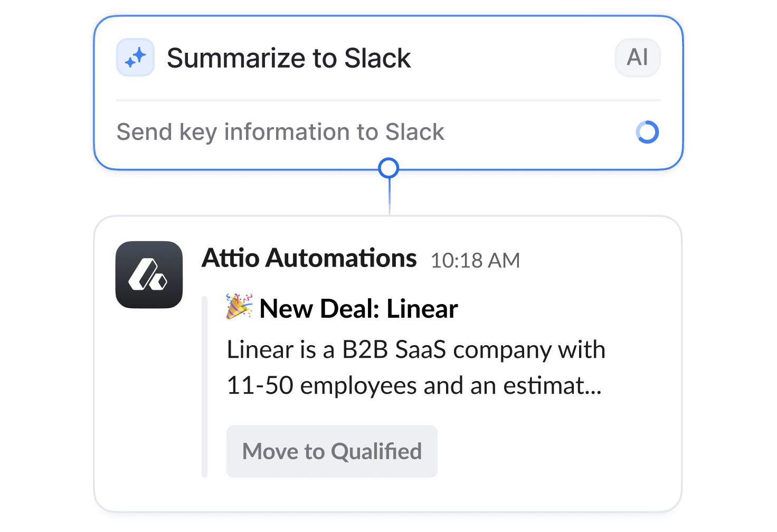Open the Attio Automations sender name menu

tap(309, 258)
